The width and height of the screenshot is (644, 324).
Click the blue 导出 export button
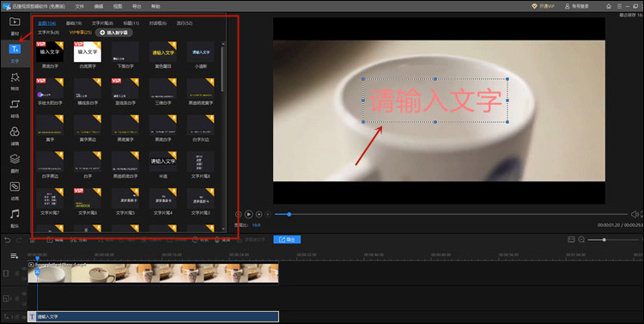tap(287, 239)
